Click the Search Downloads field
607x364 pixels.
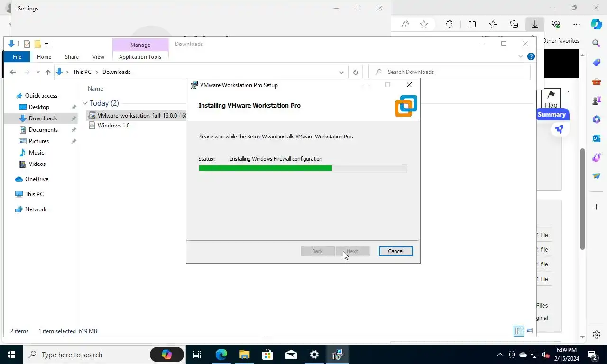[x=450, y=72]
